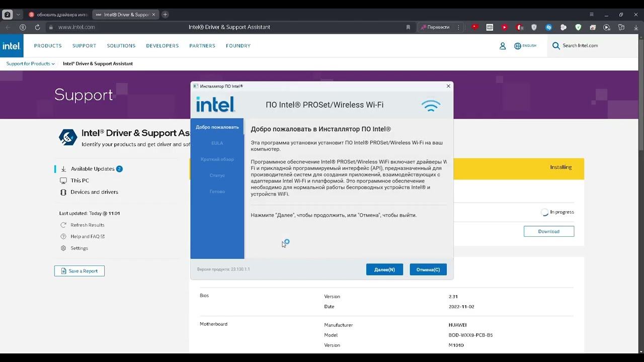Click the tab counter badge showing 2
This screenshot has width=644, height=362.
7,15
